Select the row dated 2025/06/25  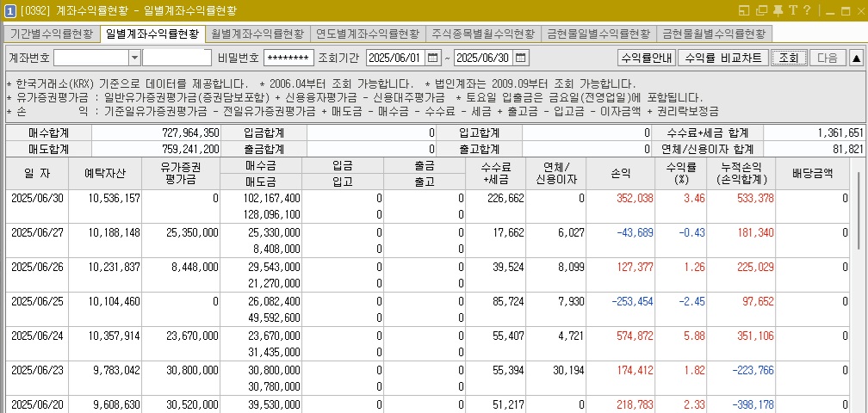(x=428, y=309)
